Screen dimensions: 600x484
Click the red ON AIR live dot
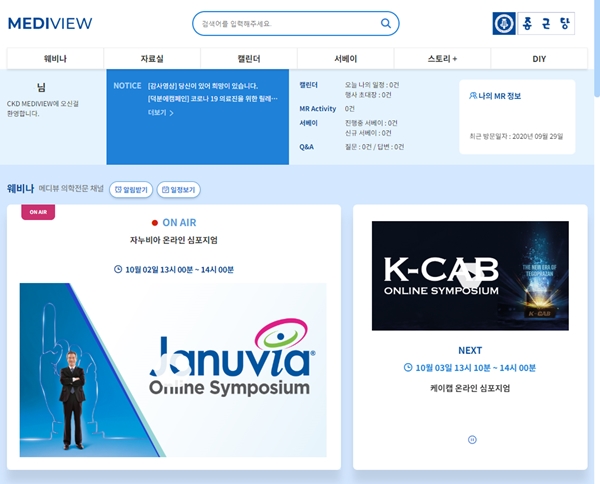[x=155, y=223]
